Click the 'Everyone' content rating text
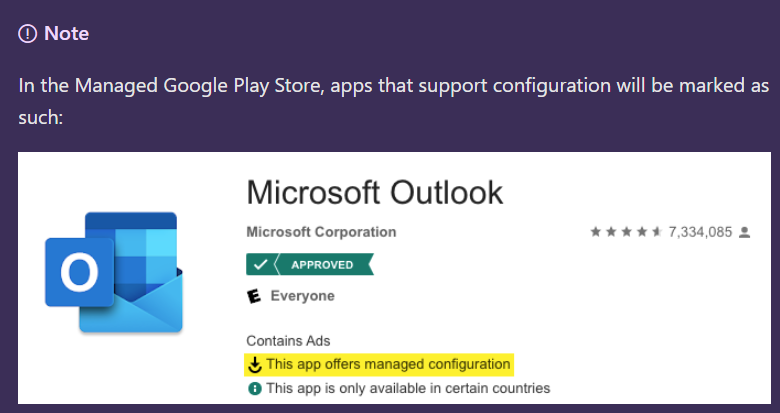This screenshot has width=780, height=413. point(302,296)
